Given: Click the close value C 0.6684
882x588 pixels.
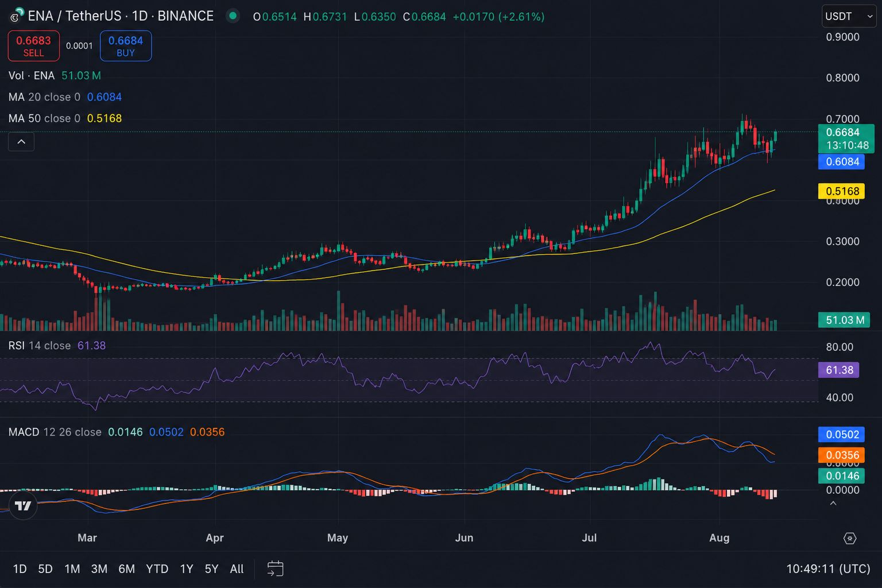Looking at the screenshot, I should [424, 17].
